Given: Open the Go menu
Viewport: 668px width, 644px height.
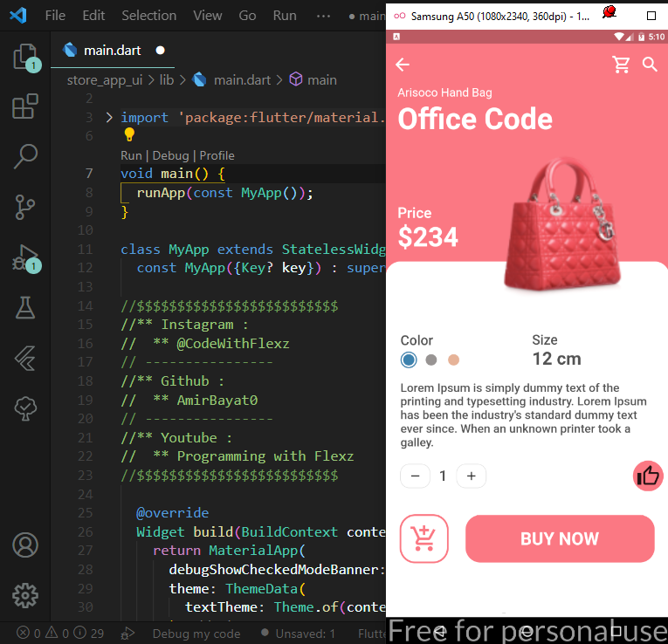Looking at the screenshot, I should click(247, 16).
